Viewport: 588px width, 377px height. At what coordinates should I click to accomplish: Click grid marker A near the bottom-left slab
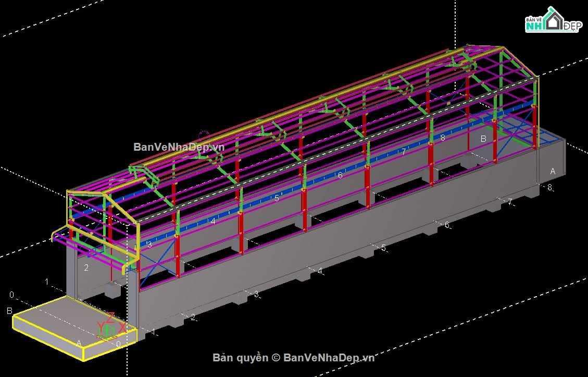point(78,344)
